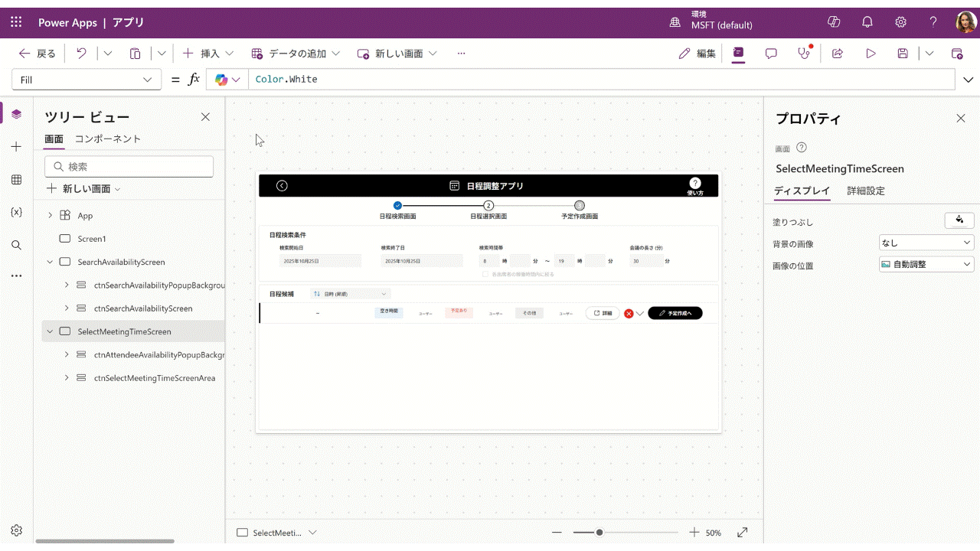Save the app with disk icon

click(x=903, y=54)
